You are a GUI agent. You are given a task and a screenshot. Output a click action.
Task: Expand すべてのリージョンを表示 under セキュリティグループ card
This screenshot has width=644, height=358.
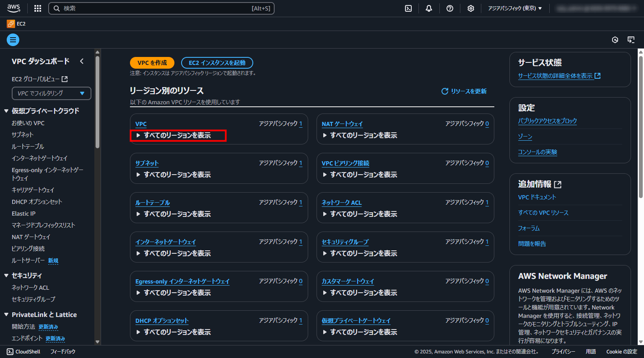360,253
